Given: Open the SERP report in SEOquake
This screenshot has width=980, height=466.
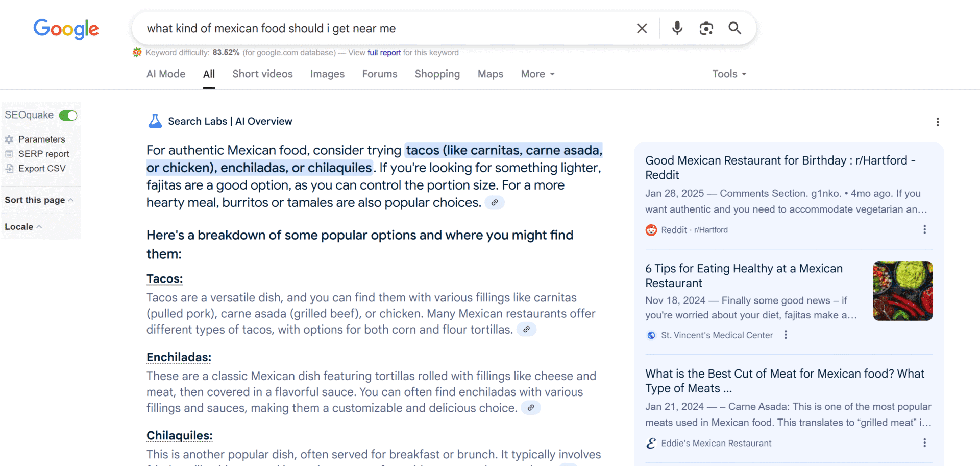Looking at the screenshot, I should [x=44, y=153].
